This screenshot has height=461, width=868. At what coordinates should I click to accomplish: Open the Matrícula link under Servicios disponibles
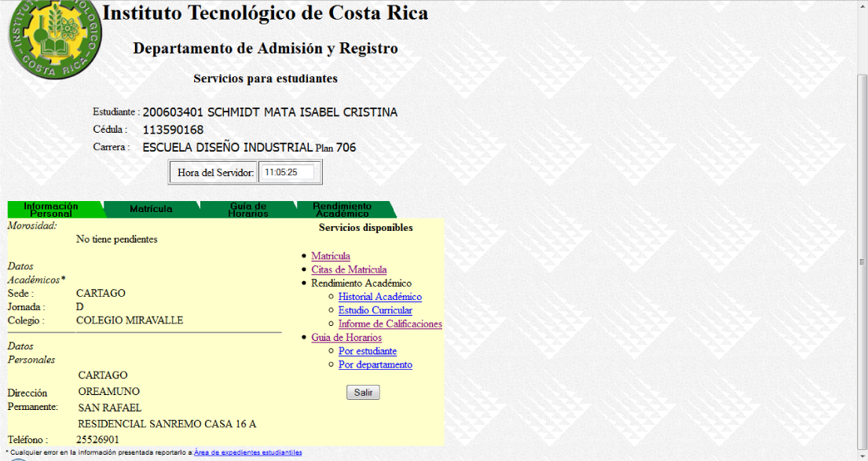click(x=331, y=256)
